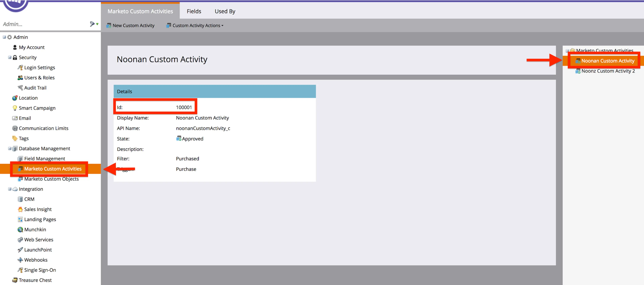Image resolution: width=644 pixels, height=285 pixels.
Task: Switch to the Fields tab
Action: [x=194, y=11]
